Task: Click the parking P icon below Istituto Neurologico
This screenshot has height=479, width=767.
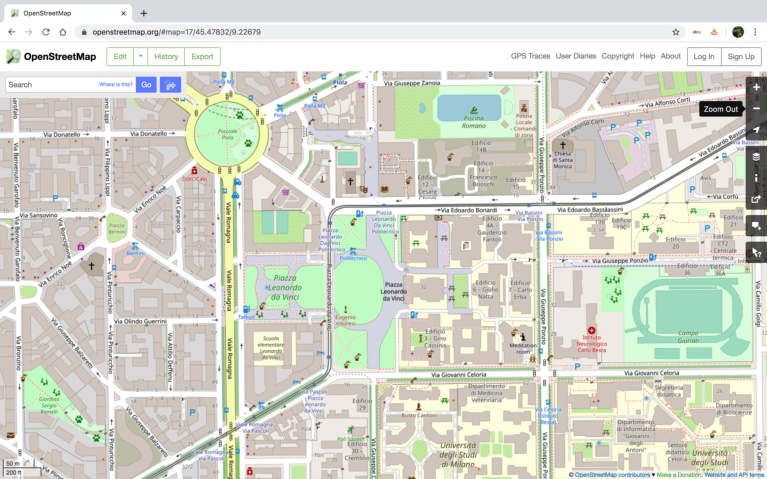Action: coord(577,366)
